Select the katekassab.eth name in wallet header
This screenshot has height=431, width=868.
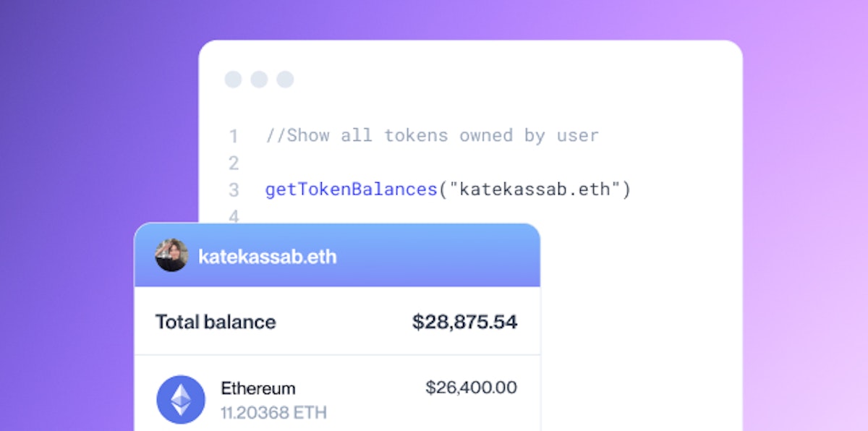268,257
